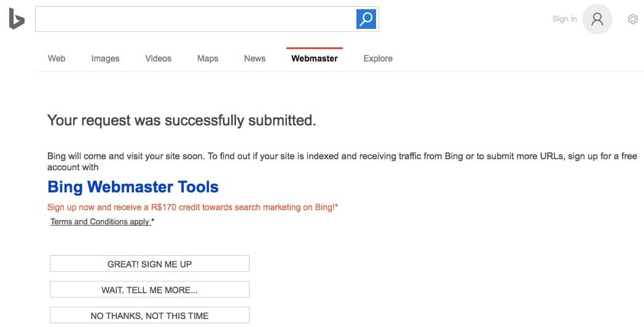Click the 'Bing will come and visit' paragraph

342,162
